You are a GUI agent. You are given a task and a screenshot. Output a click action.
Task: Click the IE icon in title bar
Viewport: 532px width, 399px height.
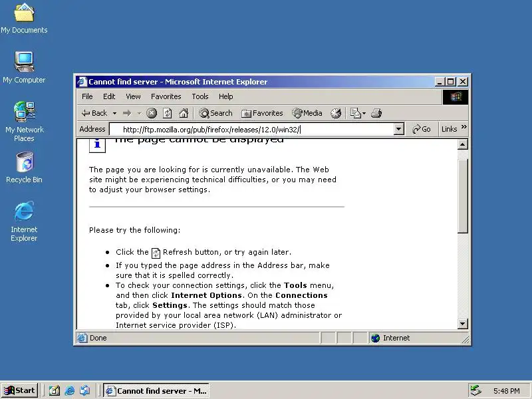point(82,82)
